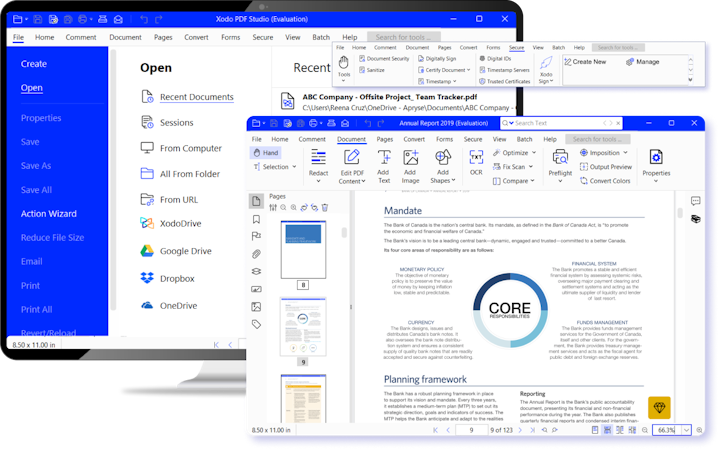Switch to facing continuous layout view

click(632, 430)
